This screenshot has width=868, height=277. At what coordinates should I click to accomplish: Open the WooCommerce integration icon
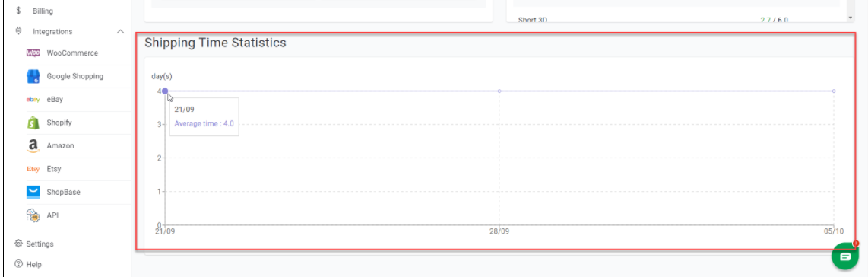tap(33, 53)
